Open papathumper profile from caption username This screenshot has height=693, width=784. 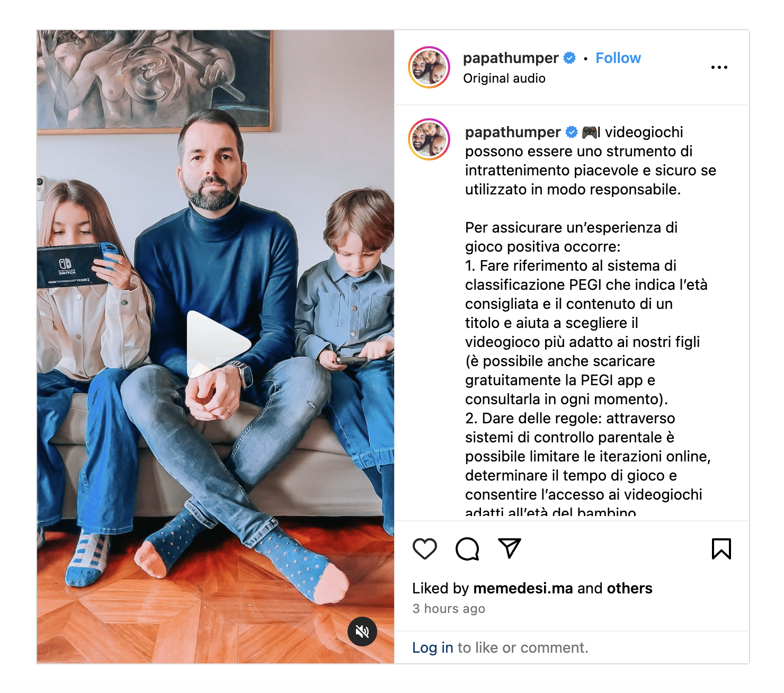click(x=513, y=132)
